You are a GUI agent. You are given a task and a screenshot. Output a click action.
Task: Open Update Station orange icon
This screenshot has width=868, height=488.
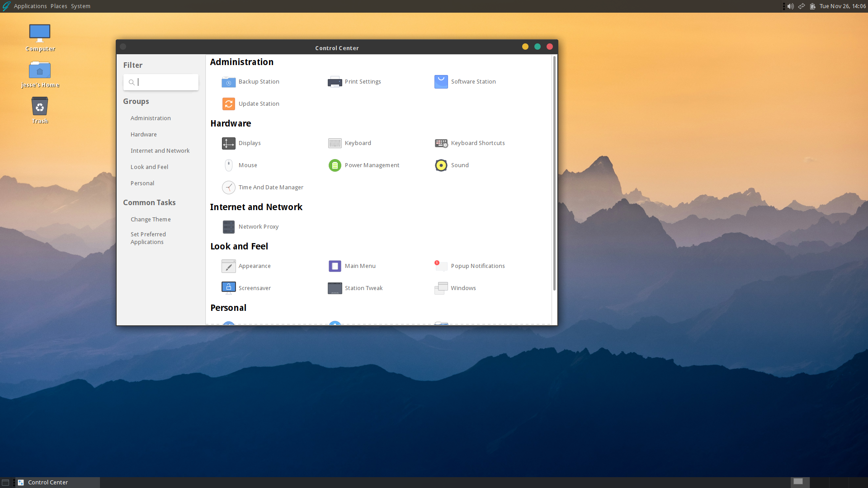point(228,104)
